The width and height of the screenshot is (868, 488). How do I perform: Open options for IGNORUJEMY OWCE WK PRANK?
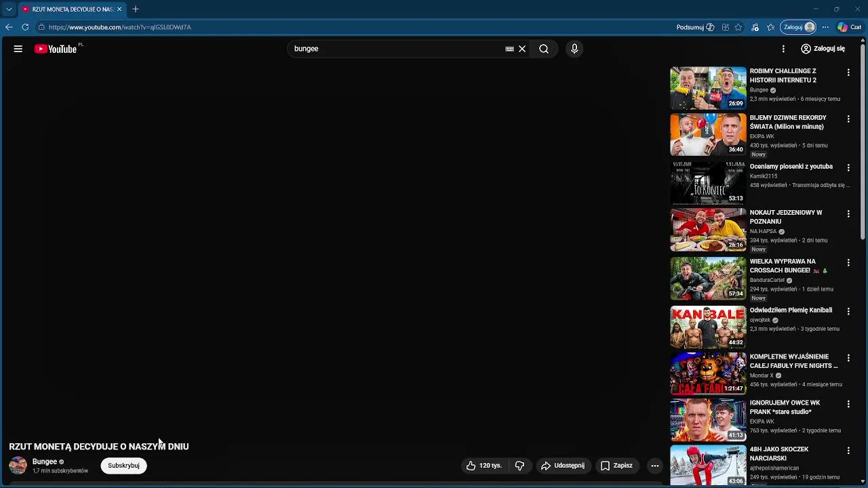[x=848, y=404]
